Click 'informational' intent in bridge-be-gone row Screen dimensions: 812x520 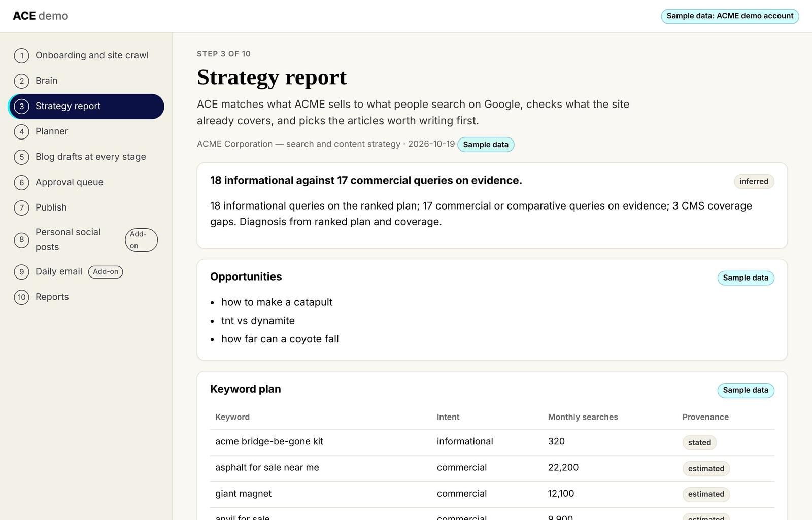tap(465, 441)
